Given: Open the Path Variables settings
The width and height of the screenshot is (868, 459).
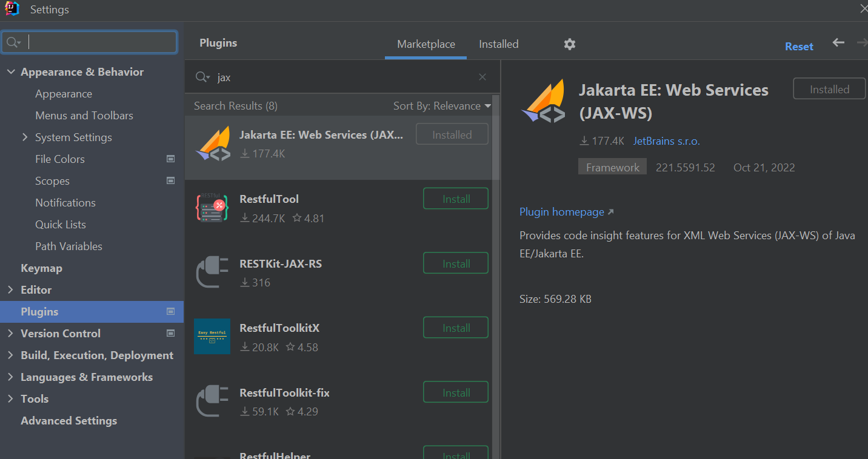Looking at the screenshot, I should [68, 246].
